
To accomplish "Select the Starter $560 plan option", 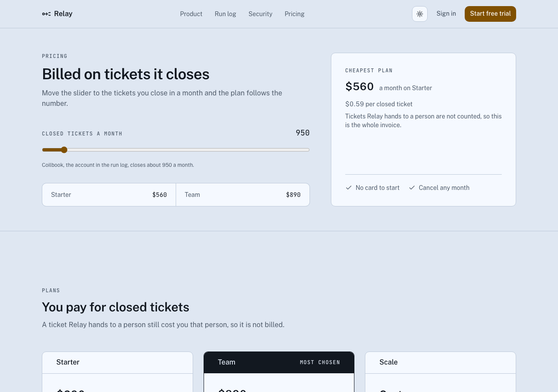I will point(109,195).
